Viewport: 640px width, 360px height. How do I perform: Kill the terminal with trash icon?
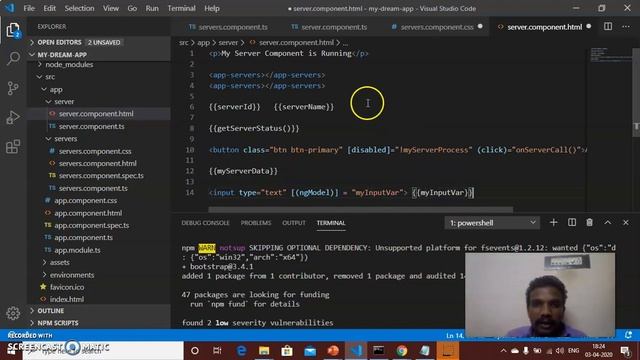[x=589, y=222]
